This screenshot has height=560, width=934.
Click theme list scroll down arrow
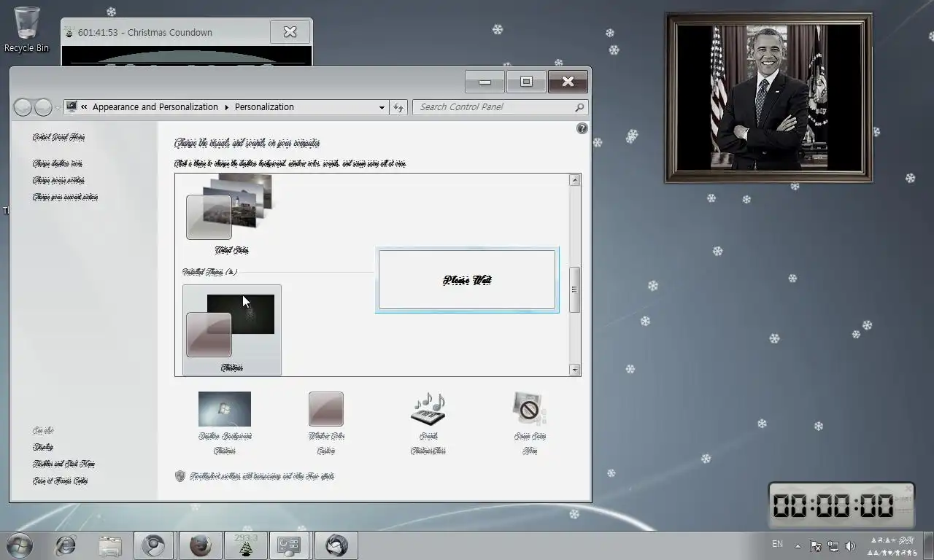575,370
